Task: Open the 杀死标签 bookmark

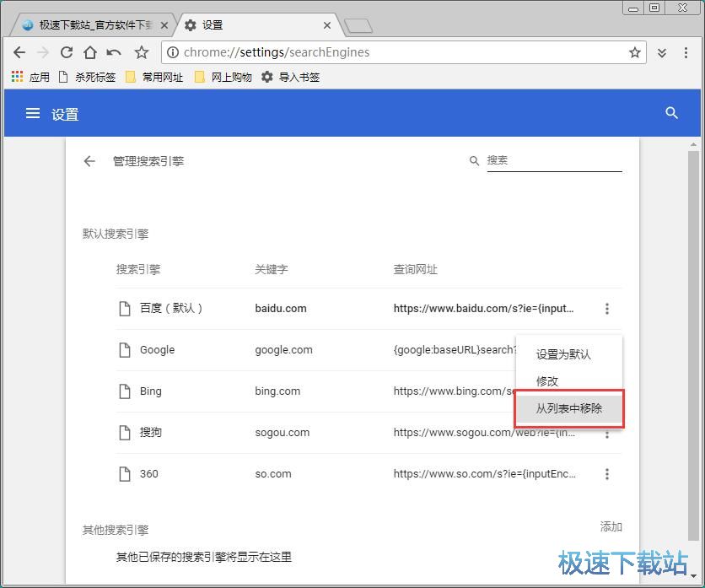Action: 88,77
